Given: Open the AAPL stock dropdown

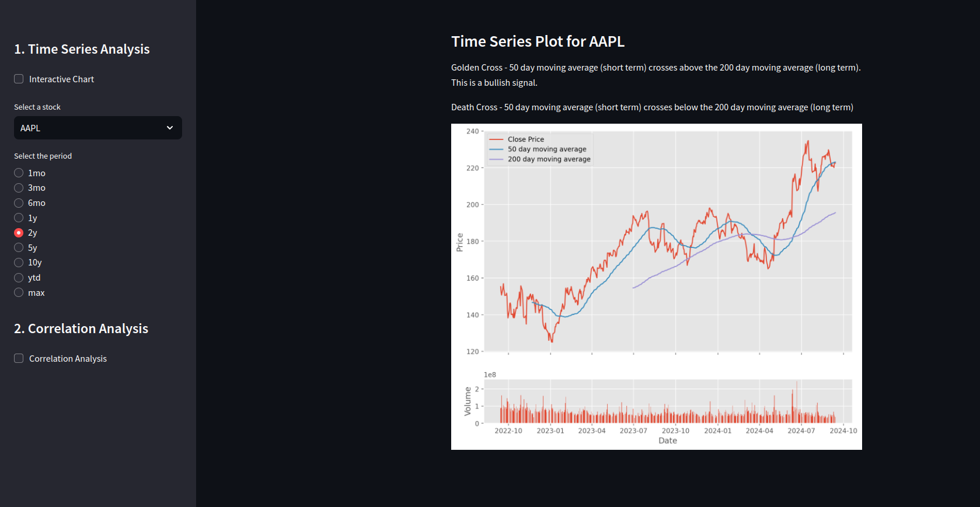Looking at the screenshot, I should pos(97,128).
